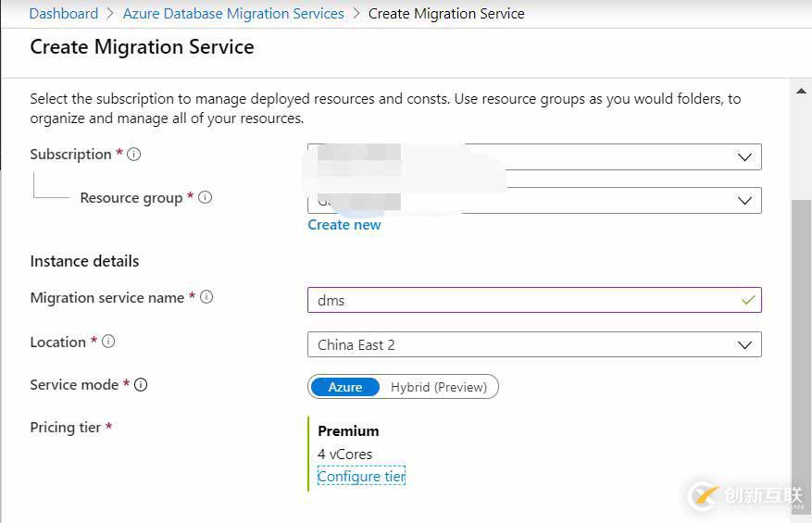The image size is (812, 523).
Task: Go to Dashboard breadcrumb
Action: click(63, 14)
